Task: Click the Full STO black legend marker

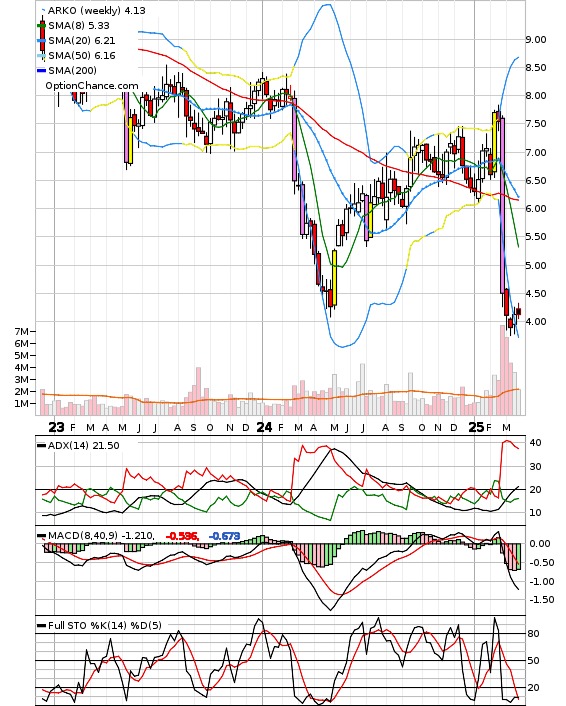Action: tap(41, 625)
